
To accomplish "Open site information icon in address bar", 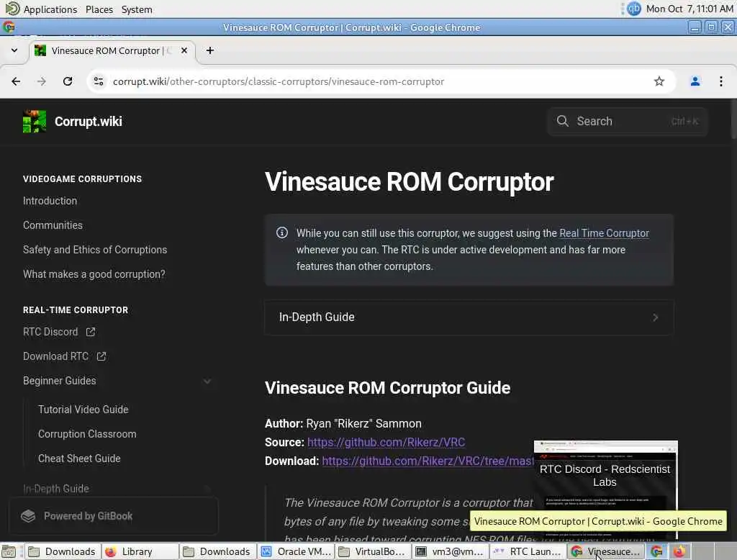I will click(x=99, y=81).
